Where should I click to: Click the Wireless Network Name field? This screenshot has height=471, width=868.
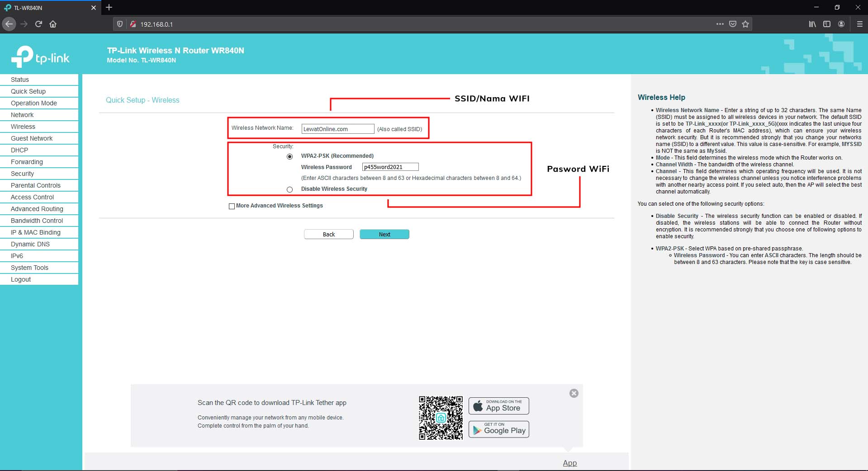click(338, 129)
